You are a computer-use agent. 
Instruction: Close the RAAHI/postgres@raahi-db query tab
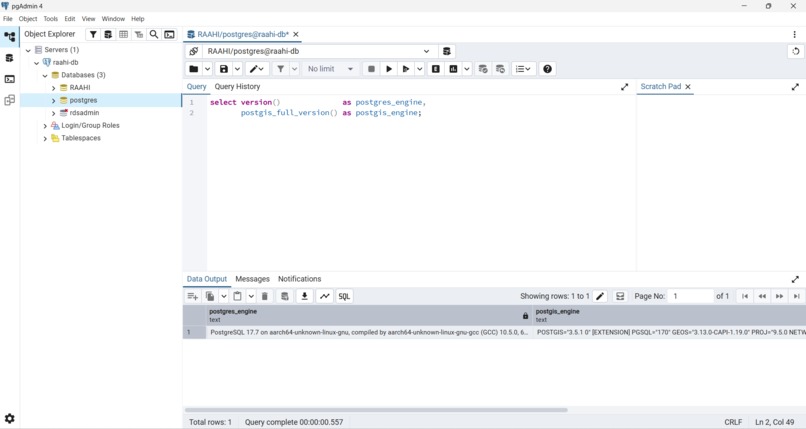click(296, 34)
